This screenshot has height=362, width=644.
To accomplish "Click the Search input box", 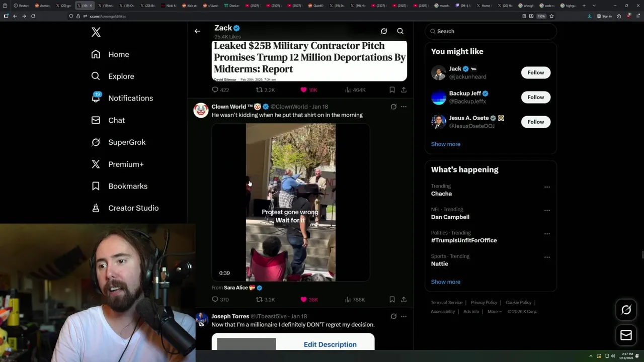I will coord(491,31).
